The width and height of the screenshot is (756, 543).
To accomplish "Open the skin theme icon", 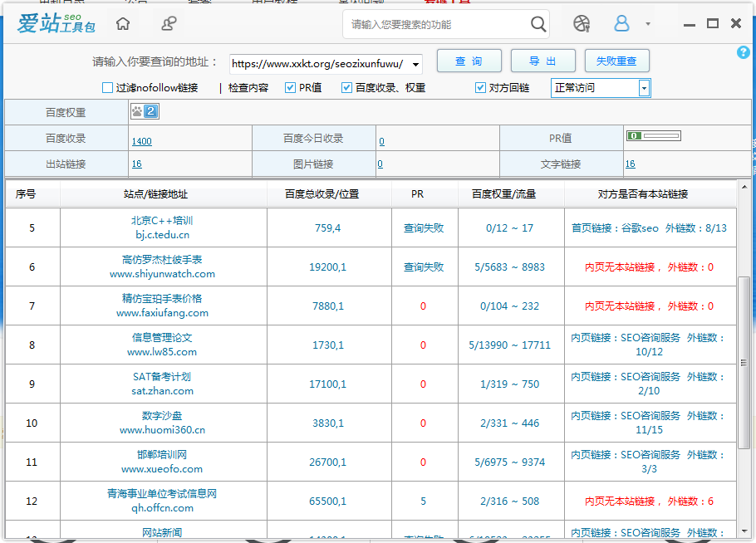I will pos(582,23).
